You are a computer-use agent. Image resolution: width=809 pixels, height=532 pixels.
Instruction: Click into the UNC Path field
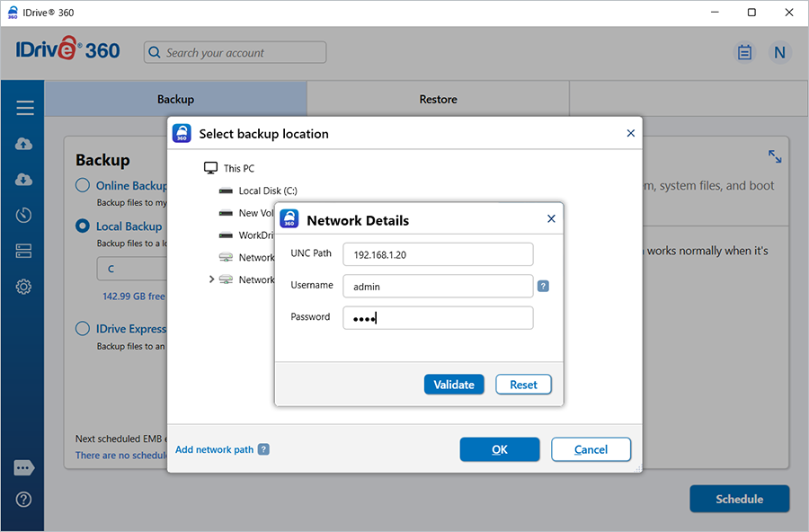click(x=438, y=254)
